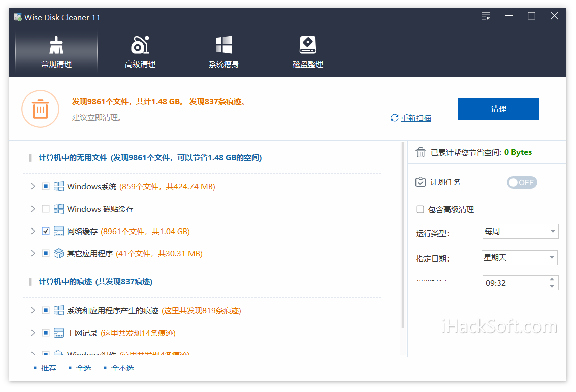This screenshot has width=576, height=392.
Task: Click the 其它应用程序 box icon
Action: tap(59, 253)
